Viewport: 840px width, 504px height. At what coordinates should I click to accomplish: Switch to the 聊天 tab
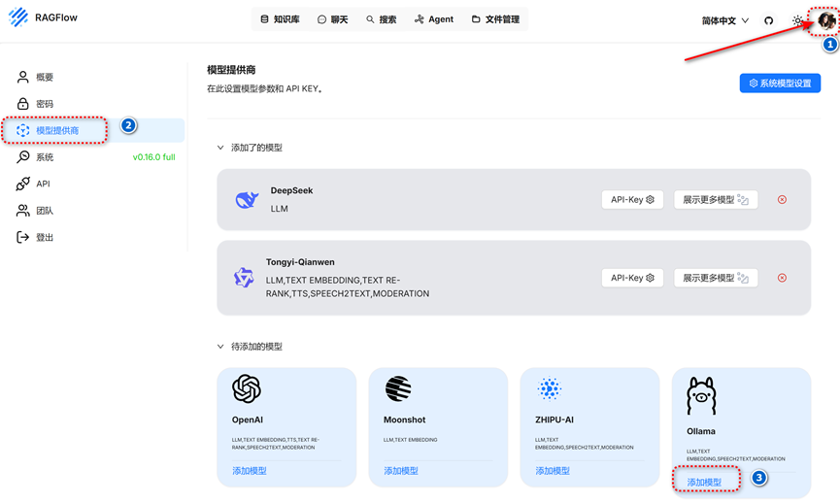(x=332, y=19)
